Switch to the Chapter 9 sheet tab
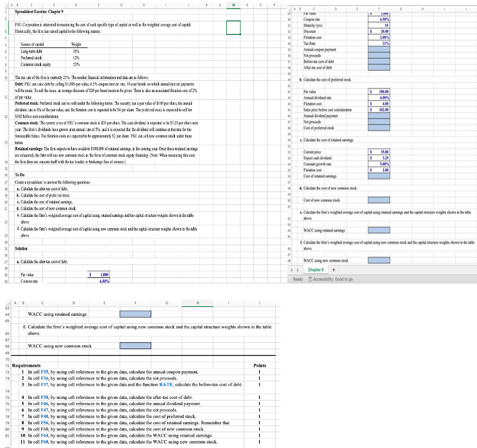The image size is (477, 448). tap(315, 270)
